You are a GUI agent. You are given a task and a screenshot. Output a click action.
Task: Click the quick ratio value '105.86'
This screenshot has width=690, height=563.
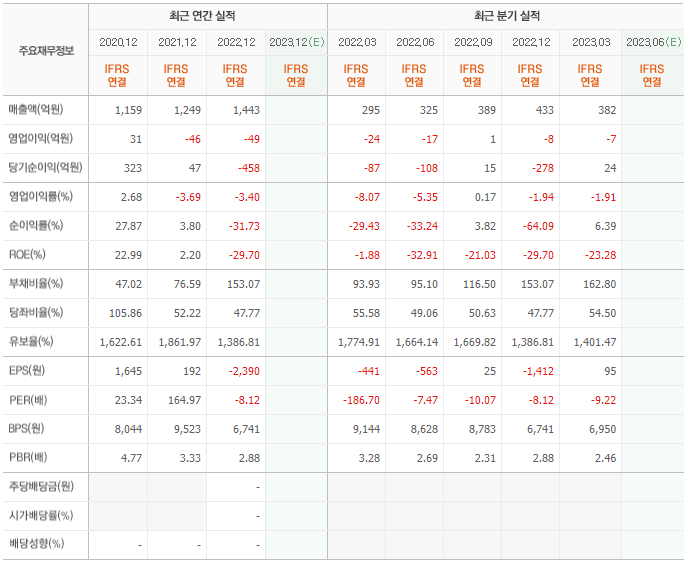pos(125,313)
